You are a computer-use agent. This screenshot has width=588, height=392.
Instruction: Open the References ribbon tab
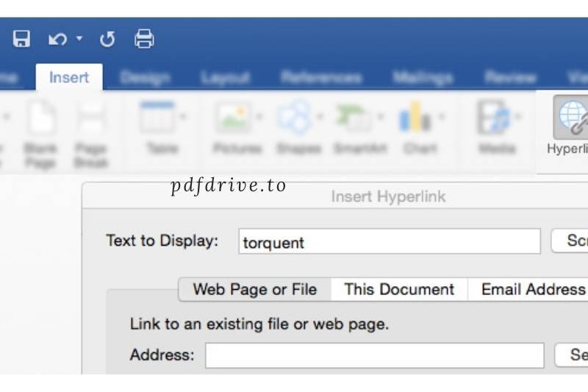click(321, 77)
